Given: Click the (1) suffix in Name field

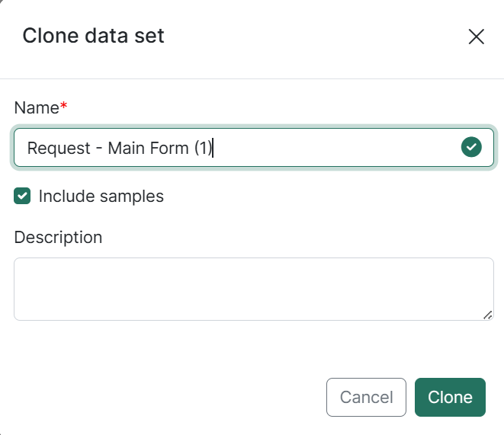Looking at the screenshot, I should (202, 148).
